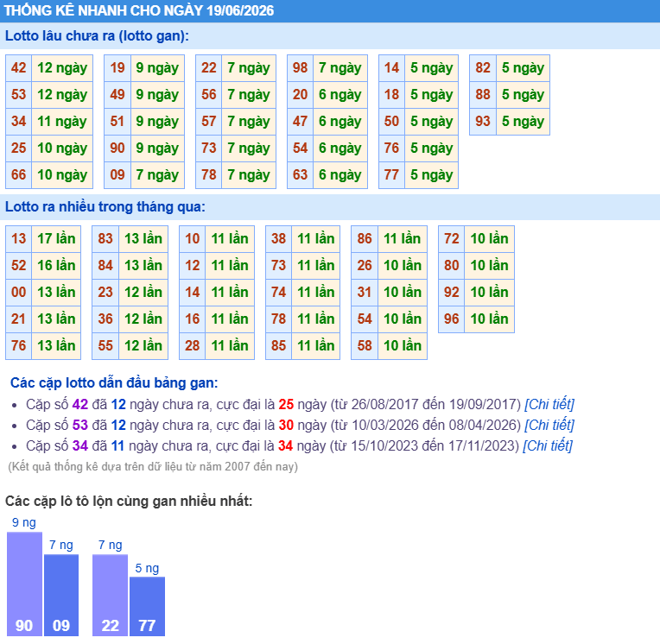The width and height of the screenshot is (660, 644).
Task: Select number 54 in lotto gan table
Action: coord(300,148)
